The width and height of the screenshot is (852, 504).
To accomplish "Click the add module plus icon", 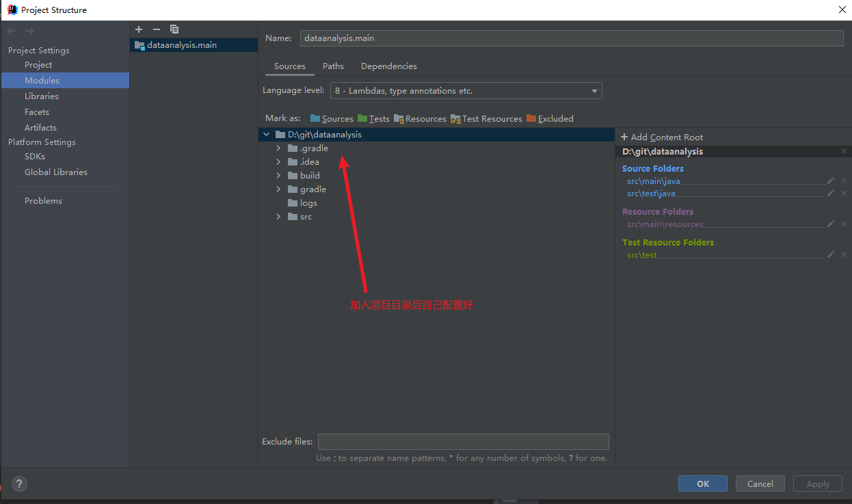I will 139,29.
